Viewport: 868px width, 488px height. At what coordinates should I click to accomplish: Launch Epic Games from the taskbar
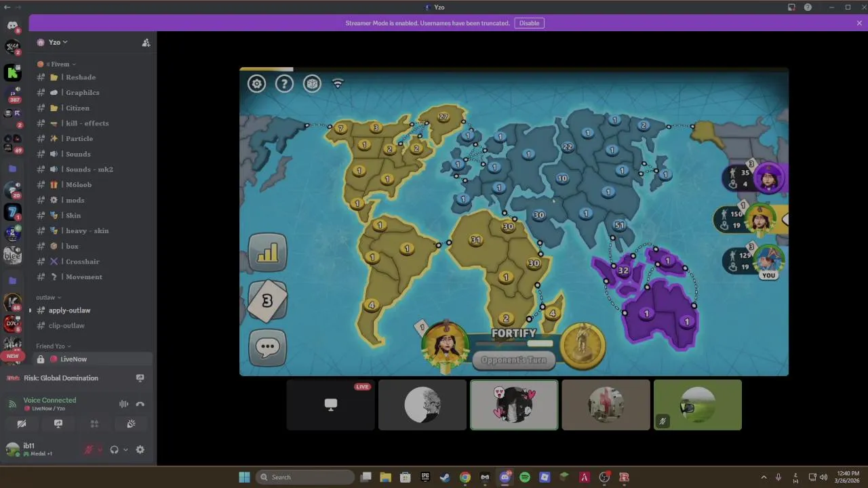[x=425, y=477]
